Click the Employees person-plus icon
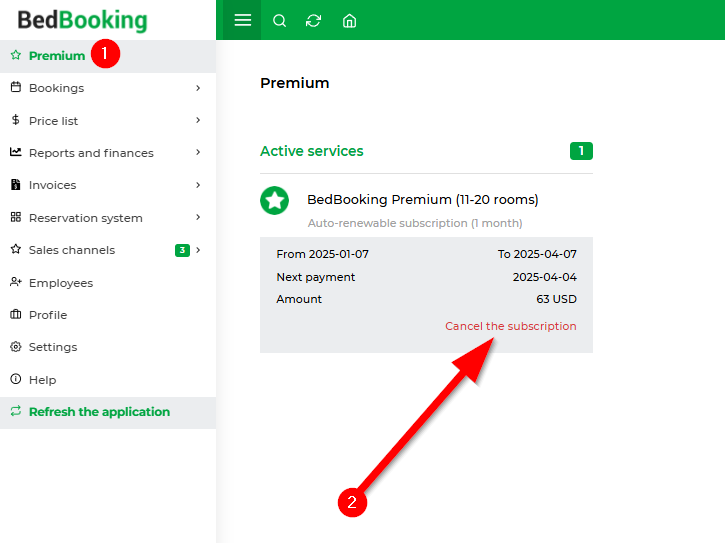 (16, 282)
